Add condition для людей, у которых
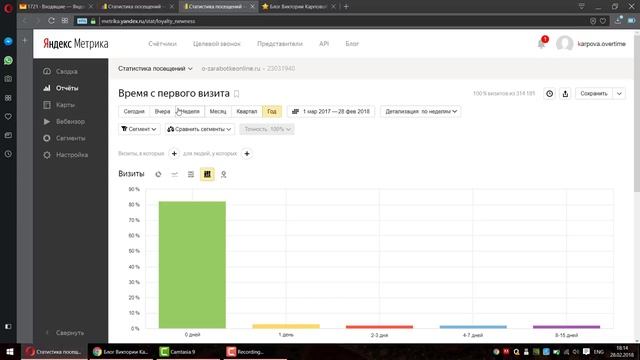 point(247,153)
